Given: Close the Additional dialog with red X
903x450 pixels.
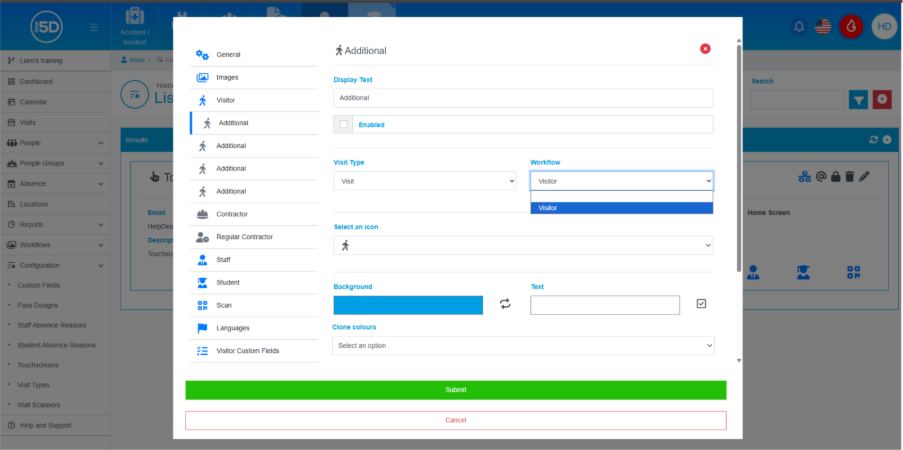Looking at the screenshot, I should (705, 49).
